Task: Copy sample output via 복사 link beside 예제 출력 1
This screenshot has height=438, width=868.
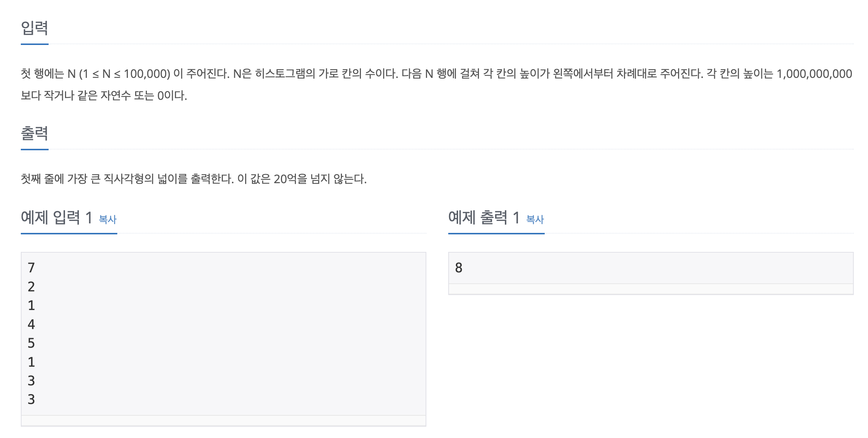Action: click(535, 219)
